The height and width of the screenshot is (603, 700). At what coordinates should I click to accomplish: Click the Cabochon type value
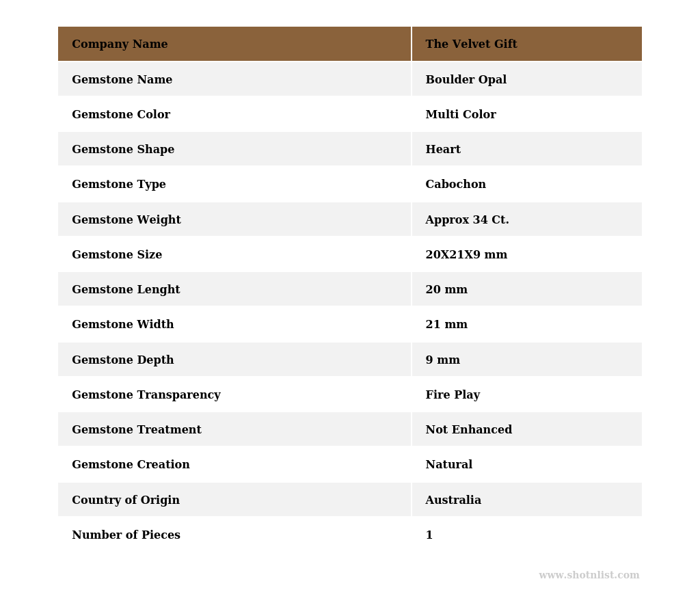(x=455, y=185)
